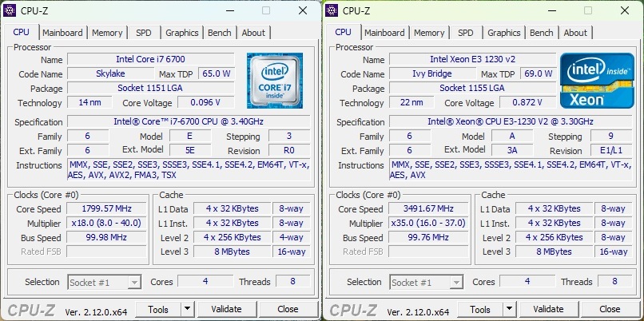Click specification 'Xeon CPU E3-1230 V2 @ 3.30GHz'

(x=511, y=121)
